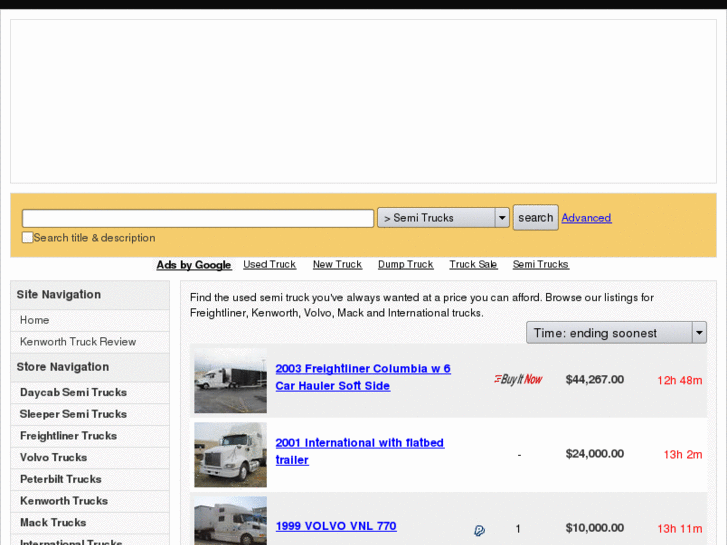The width and height of the screenshot is (727, 545).
Task: Click the PayPal icon on Volvo listing
Action: [x=479, y=530]
